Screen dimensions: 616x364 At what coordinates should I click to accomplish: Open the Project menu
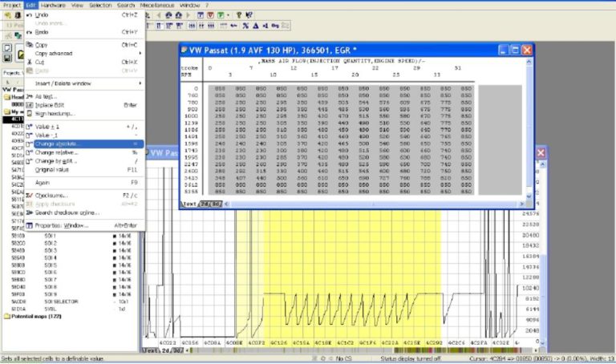12,5
